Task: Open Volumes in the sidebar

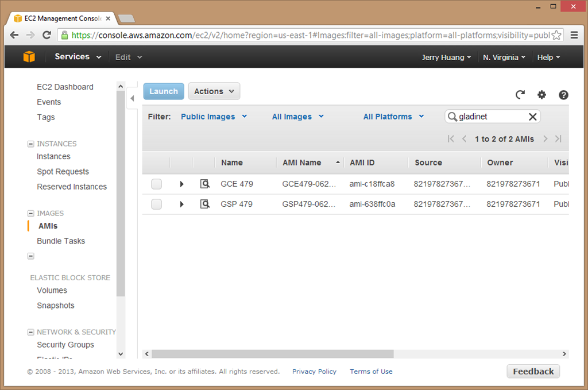Action: click(52, 290)
